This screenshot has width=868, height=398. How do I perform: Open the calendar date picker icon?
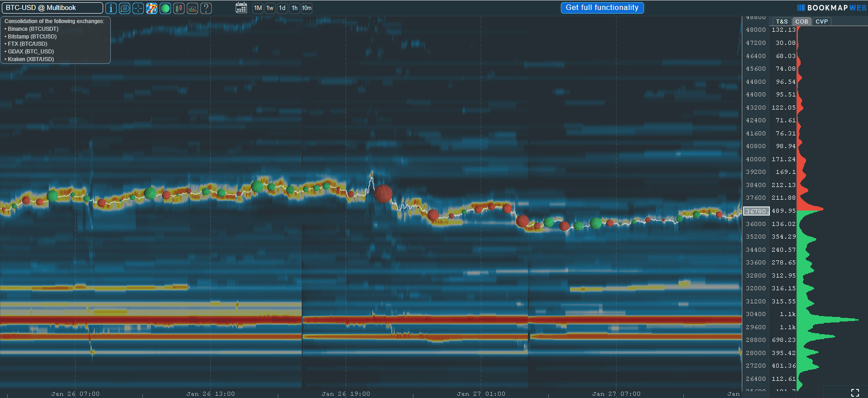pyautogui.click(x=241, y=8)
